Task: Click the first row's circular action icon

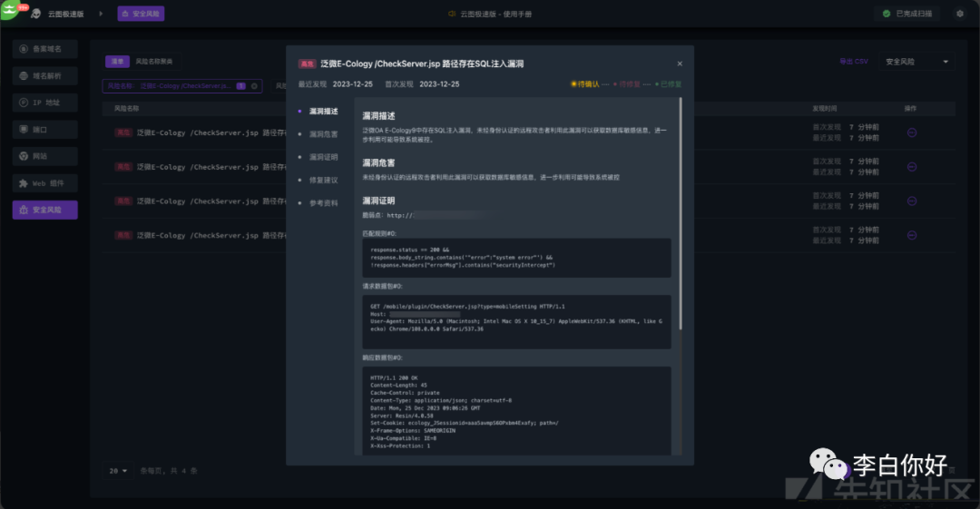Action: (912, 132)
